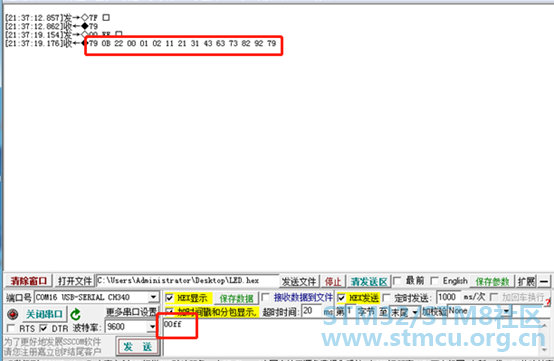Check the English language checkbox

point(435,281)
